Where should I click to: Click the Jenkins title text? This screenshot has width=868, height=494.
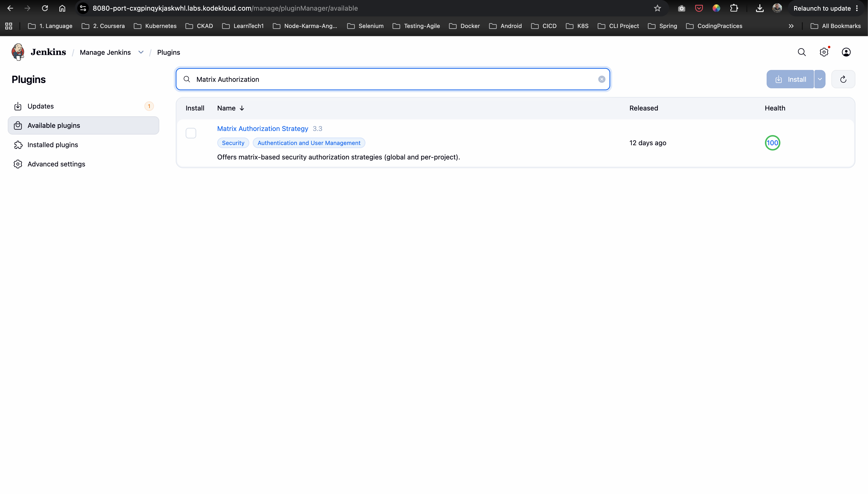(x=48, y=52)
